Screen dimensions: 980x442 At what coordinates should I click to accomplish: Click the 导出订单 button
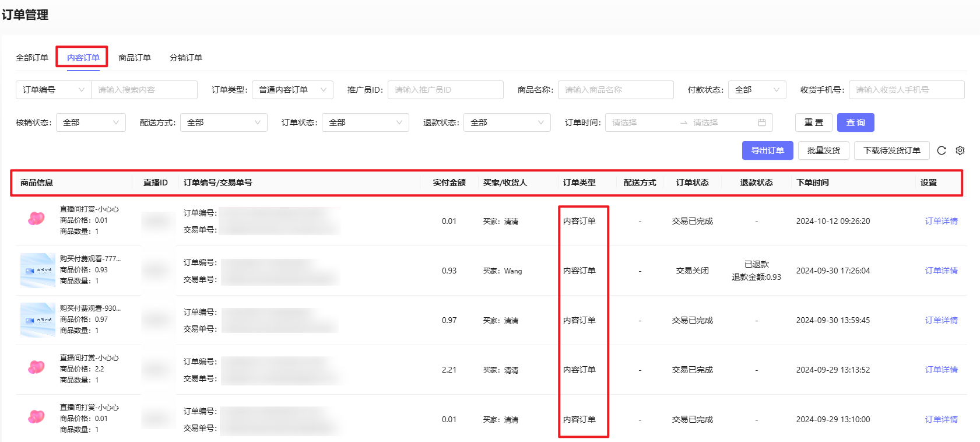point(767,150)
